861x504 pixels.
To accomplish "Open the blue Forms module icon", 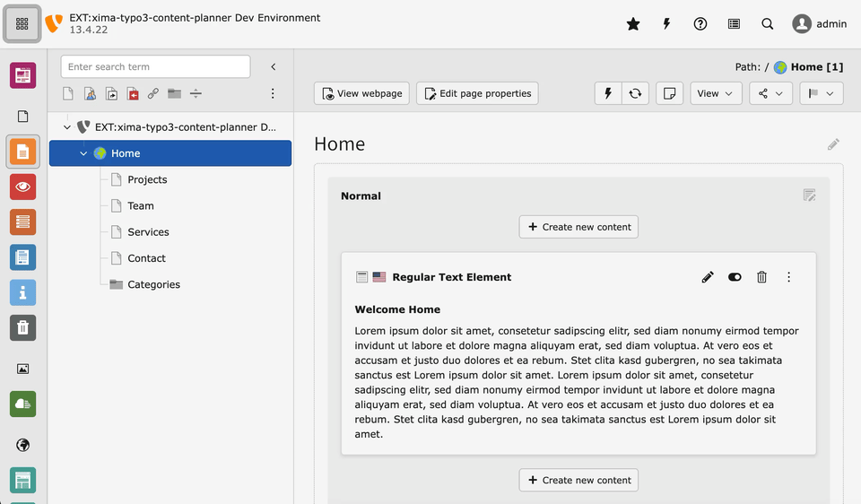I will point(22,257).
